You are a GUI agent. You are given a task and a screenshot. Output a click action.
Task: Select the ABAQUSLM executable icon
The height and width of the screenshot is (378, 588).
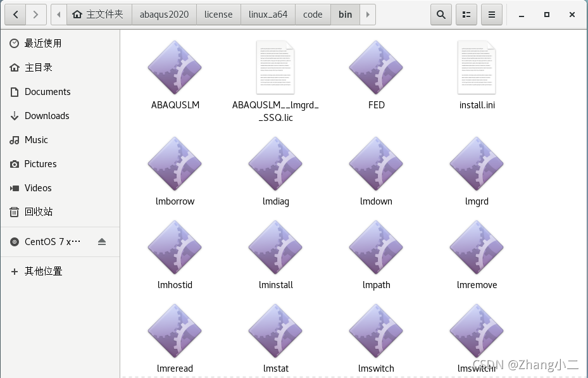(x=175, y=68)
